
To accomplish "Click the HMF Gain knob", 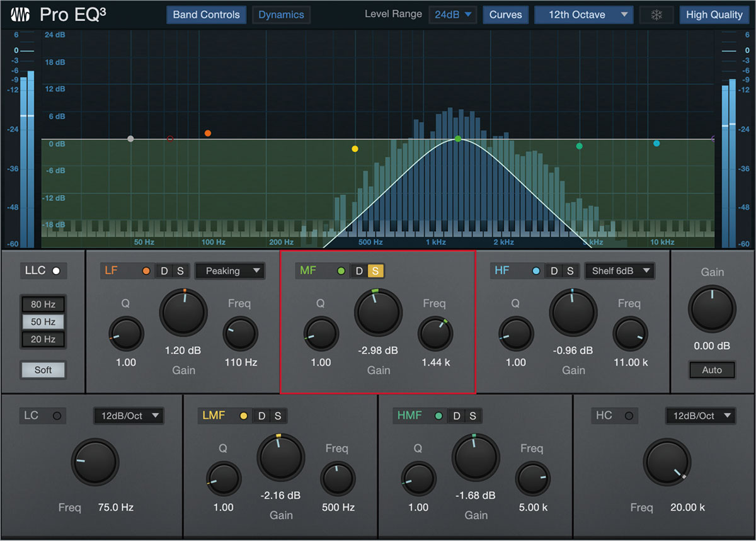I will 476,457.
